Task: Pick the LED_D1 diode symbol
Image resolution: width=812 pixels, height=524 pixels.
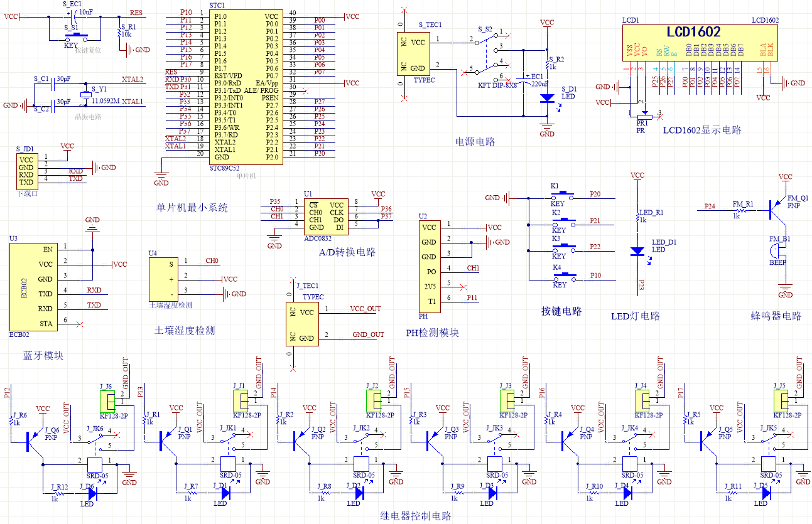Action: [637, 251]
